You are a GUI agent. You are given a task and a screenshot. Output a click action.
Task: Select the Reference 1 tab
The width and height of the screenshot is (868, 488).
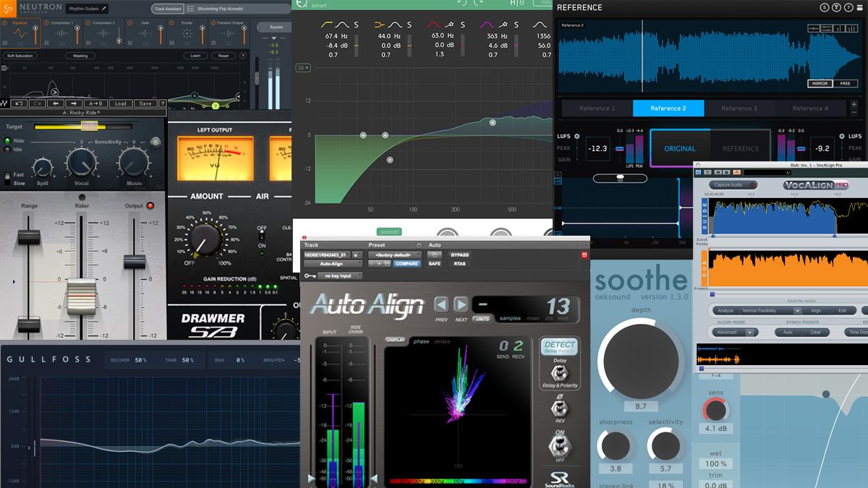pyautogui.click(x=597, y=108)
